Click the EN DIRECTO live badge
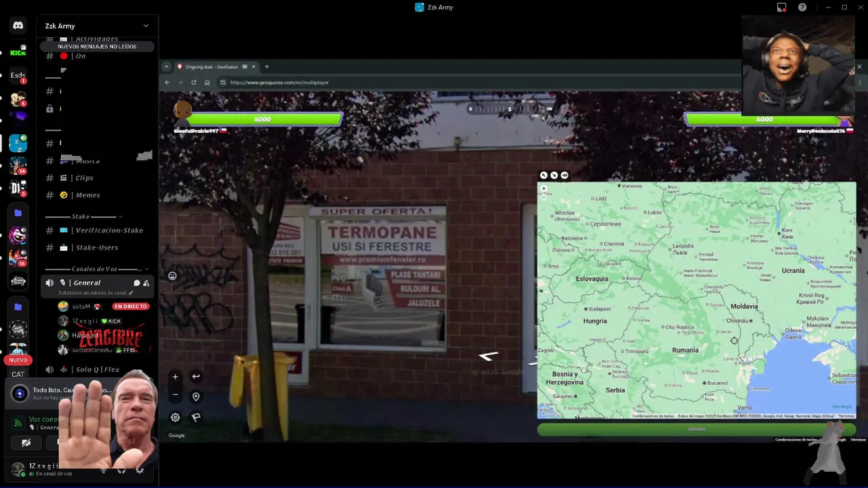Viewport: 868px width, 488px height. [130, 306]
